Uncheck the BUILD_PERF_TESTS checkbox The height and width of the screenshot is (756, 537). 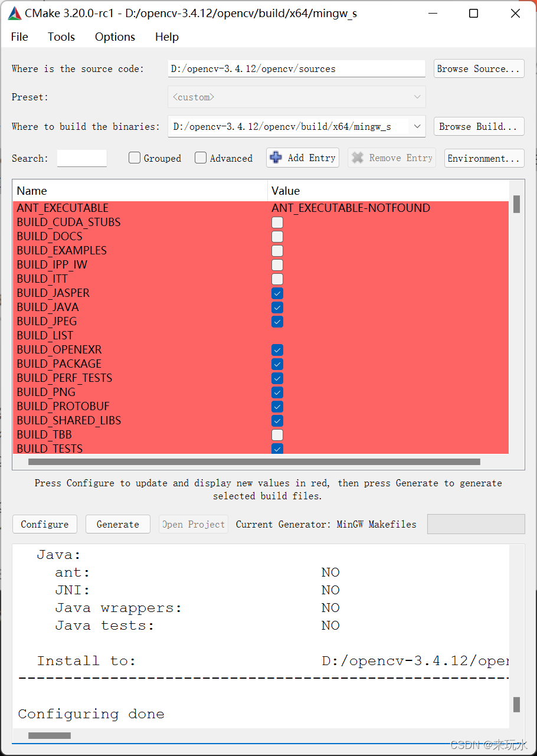277,378
